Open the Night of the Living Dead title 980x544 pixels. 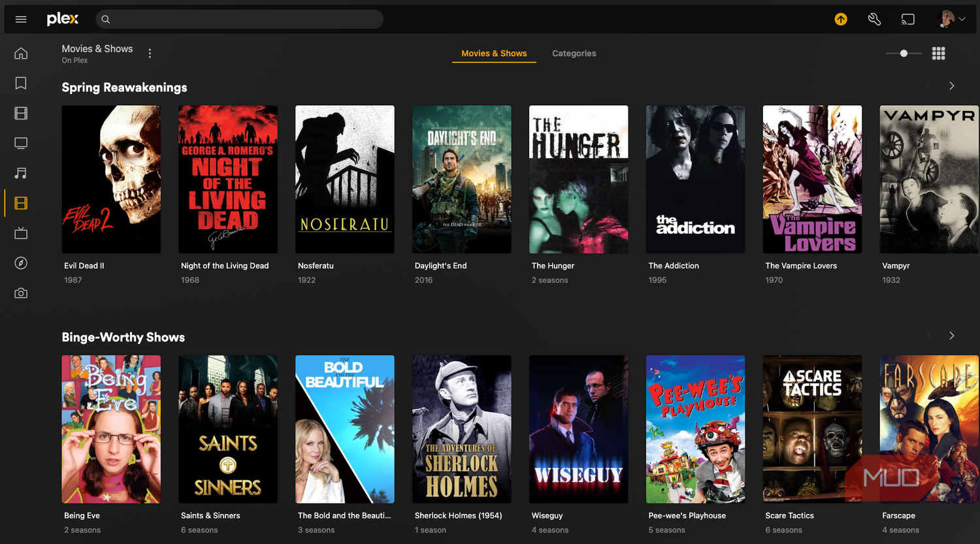225,266
